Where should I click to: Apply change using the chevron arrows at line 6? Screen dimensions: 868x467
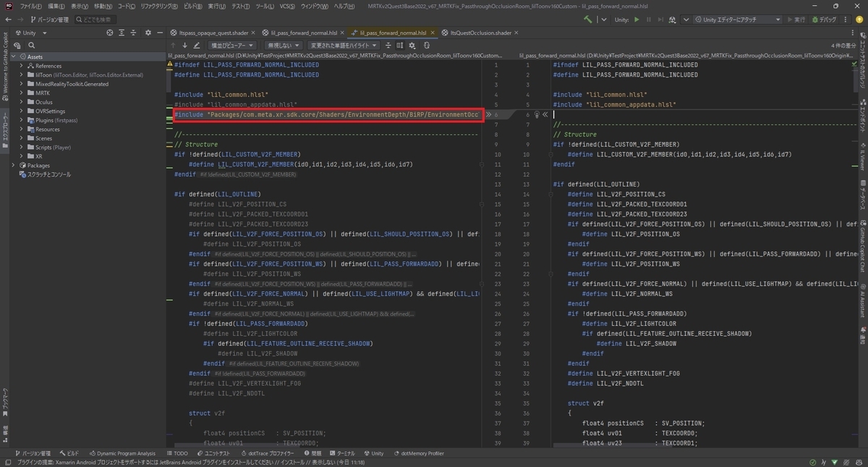tap(489, 114)
